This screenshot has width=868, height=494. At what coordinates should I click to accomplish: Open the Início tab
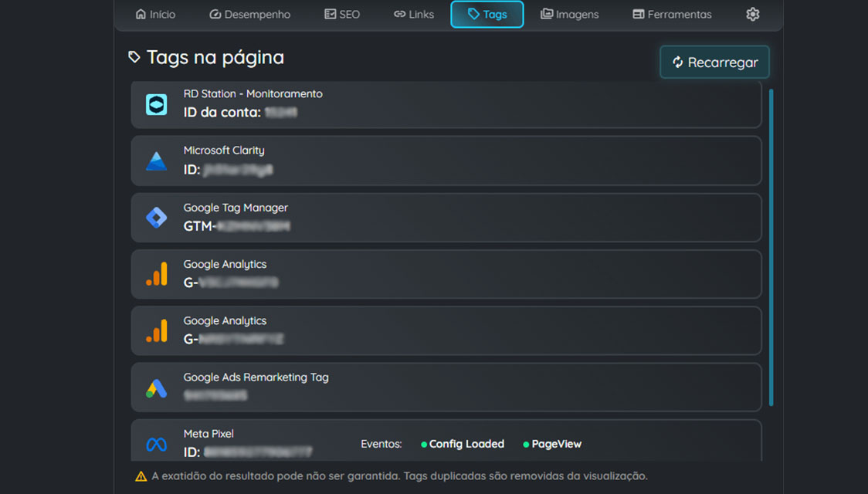click(155, 15)
